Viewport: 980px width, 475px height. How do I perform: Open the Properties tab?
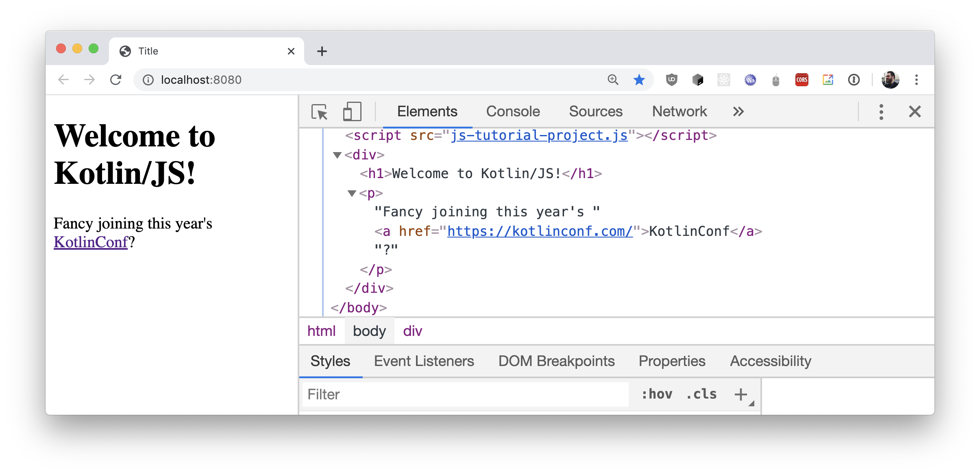(x=672, y=361)
